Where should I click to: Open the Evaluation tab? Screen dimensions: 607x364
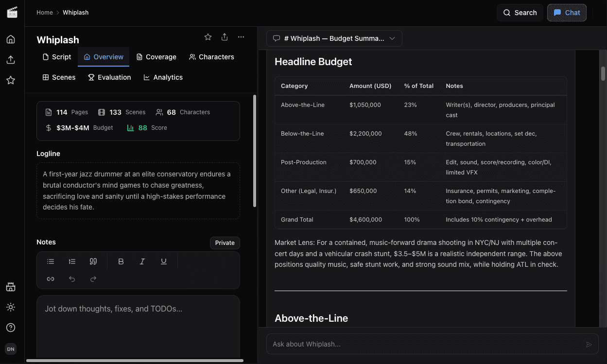pos(109,77)
